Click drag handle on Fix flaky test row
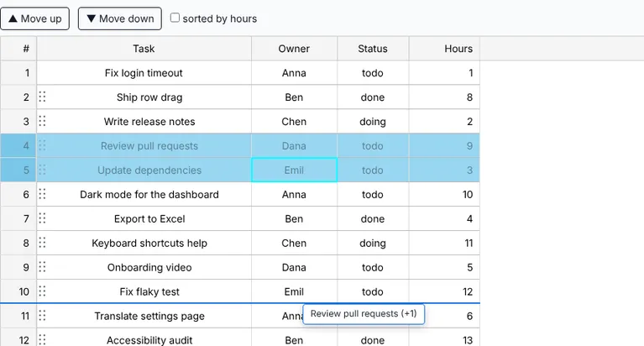644x346 pixels. (42, 291)
